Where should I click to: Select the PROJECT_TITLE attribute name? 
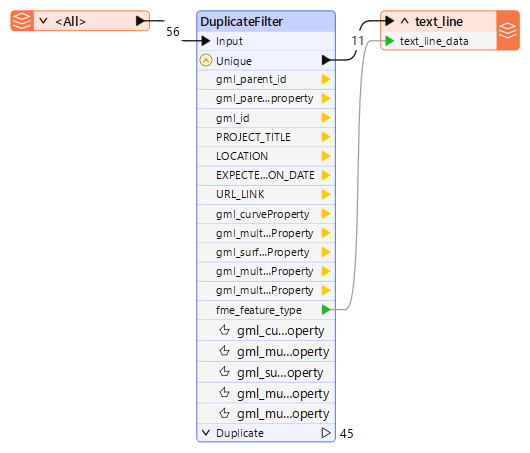(254, 137)
